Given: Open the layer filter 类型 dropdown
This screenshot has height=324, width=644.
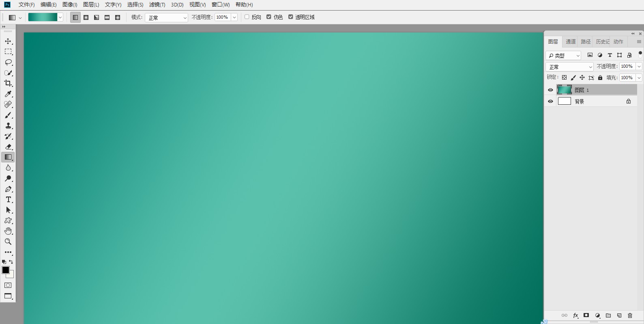Looking at the screenshot, I should tap(563, 55).
